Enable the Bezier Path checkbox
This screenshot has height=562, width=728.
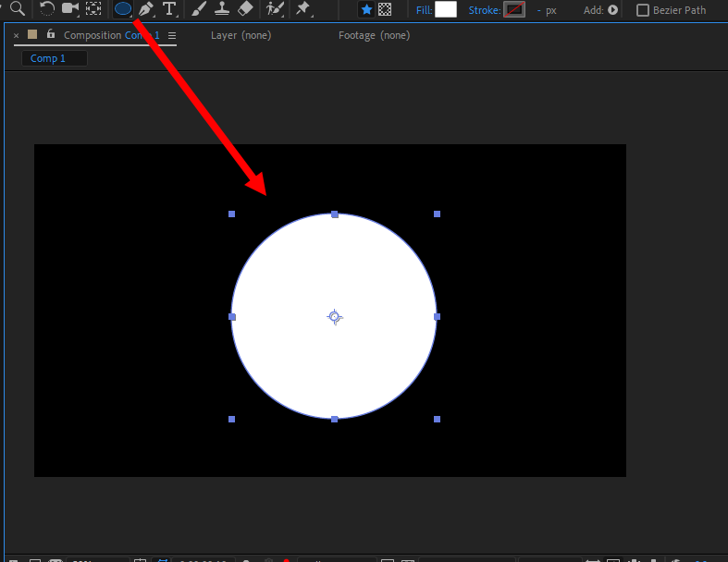[x=643, y=10]
